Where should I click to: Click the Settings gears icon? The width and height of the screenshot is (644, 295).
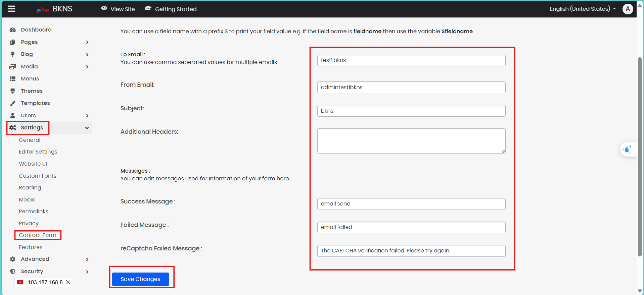click(13, 128)
